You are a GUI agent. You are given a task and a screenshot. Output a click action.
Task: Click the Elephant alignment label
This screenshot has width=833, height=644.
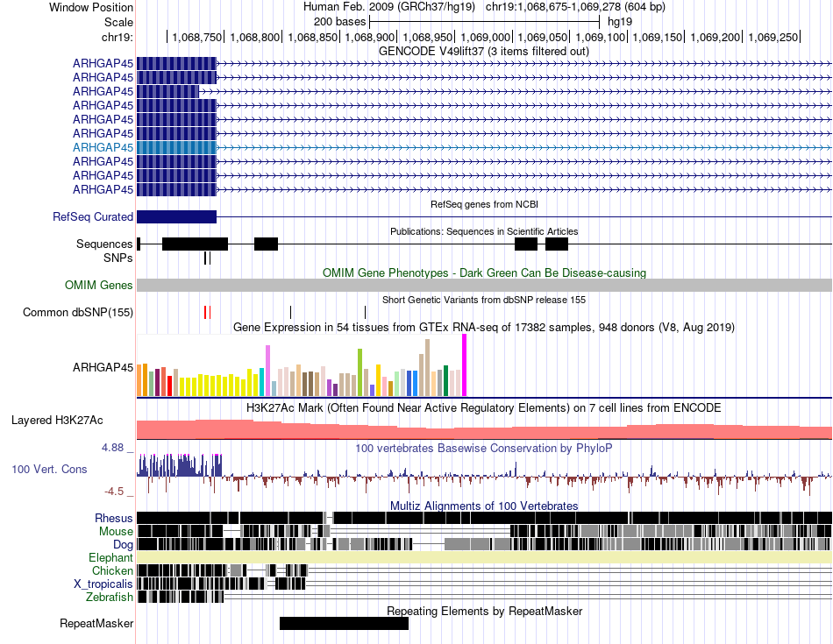coord(110,557)
